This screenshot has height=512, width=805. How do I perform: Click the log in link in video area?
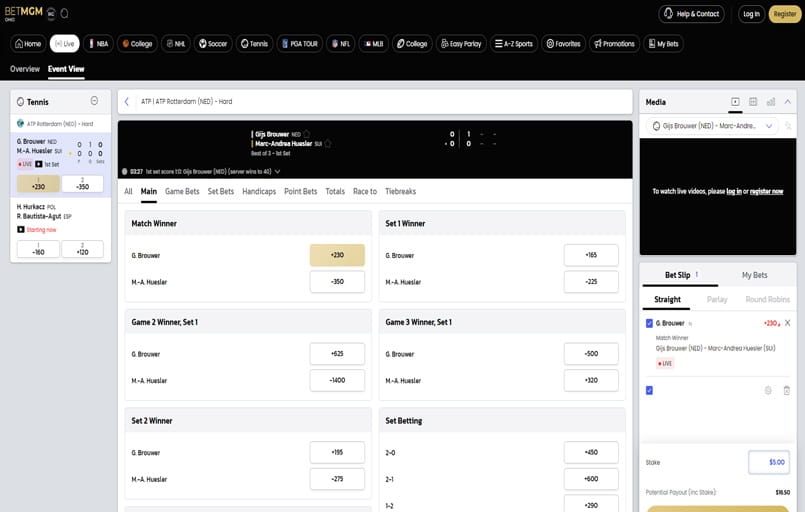coord(734,192)
